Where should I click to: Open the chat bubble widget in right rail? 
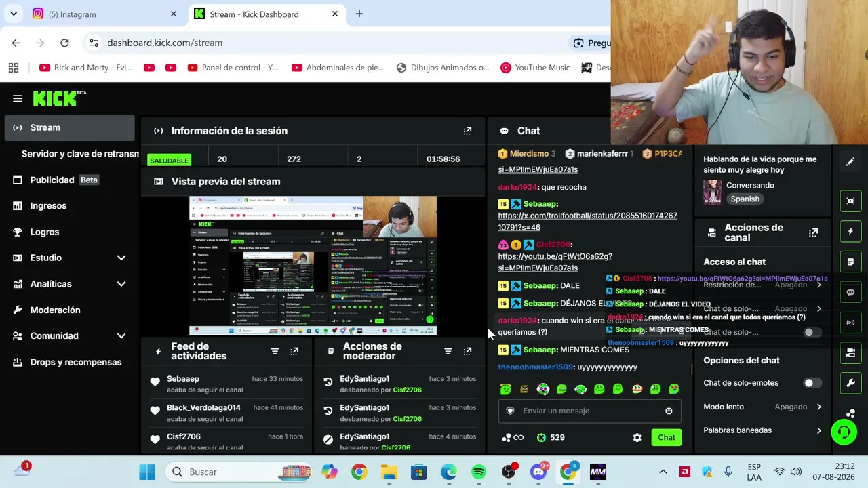click(850, 292)
